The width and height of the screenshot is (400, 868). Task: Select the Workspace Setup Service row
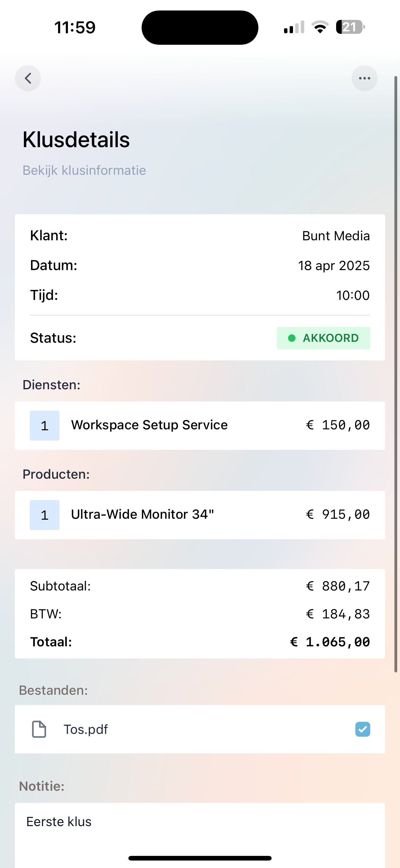[x=200, y=425]
